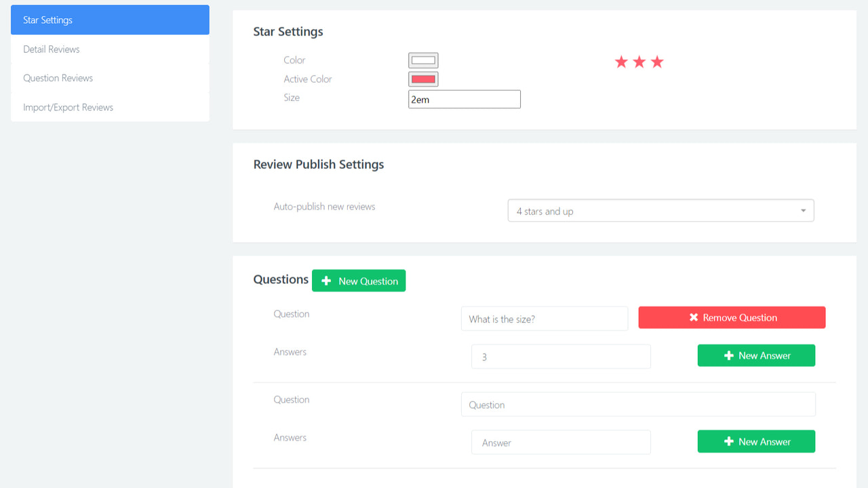
Task: Click the plus icon on New Question button
Action: click(326, 280)
